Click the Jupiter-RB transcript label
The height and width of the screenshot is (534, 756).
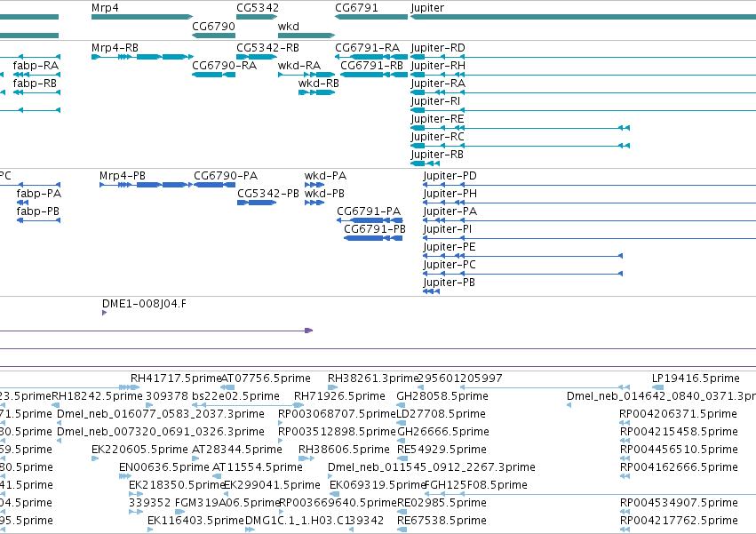coord(437,155)
